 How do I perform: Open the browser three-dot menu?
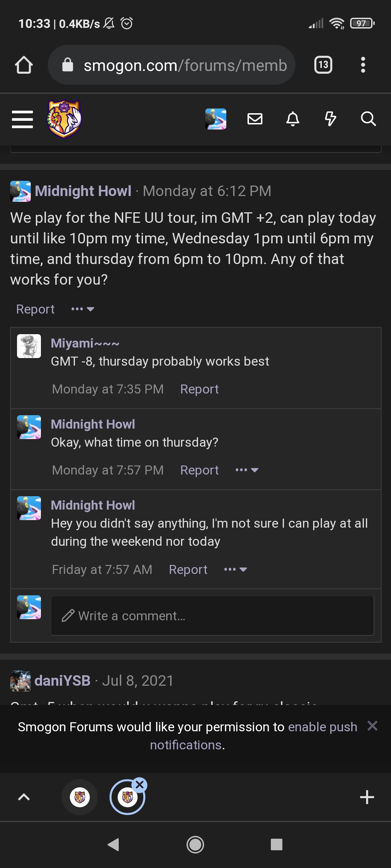[x=363, y=65]
